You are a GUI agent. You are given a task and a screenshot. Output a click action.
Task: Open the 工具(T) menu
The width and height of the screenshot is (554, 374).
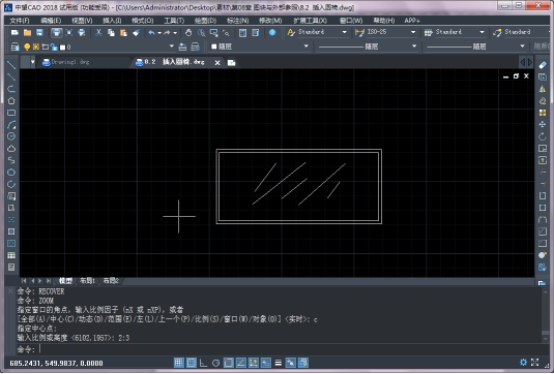(174, 21)
